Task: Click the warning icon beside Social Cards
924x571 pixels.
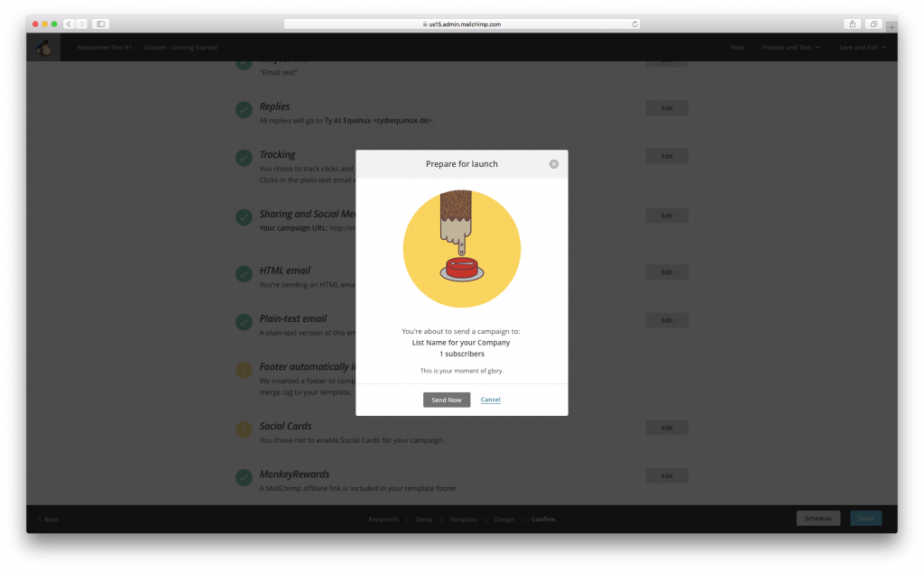Action: tap(244, 429)
